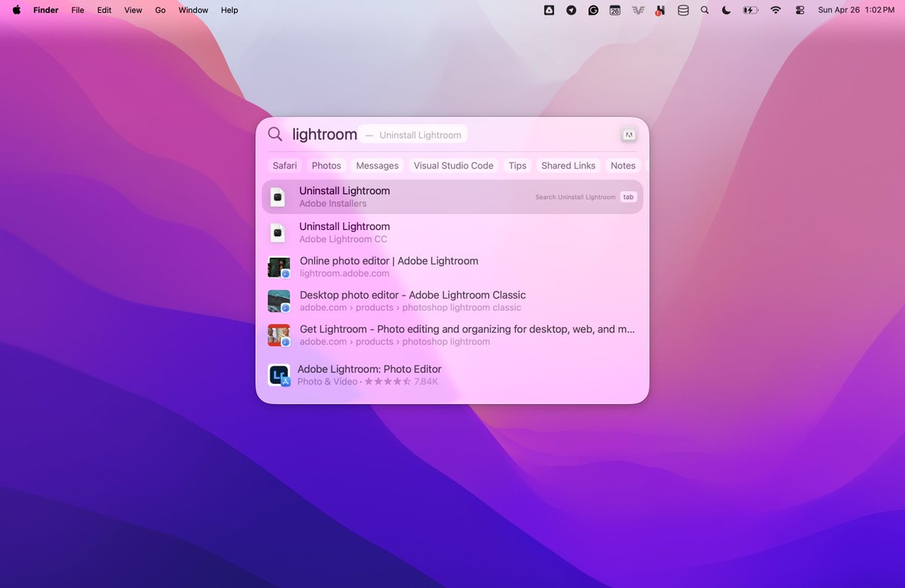The width and height of the screenshot is (905, 588).
Task: Click the Grammarly menu bar icon
Action: click(x=594, y=10)
